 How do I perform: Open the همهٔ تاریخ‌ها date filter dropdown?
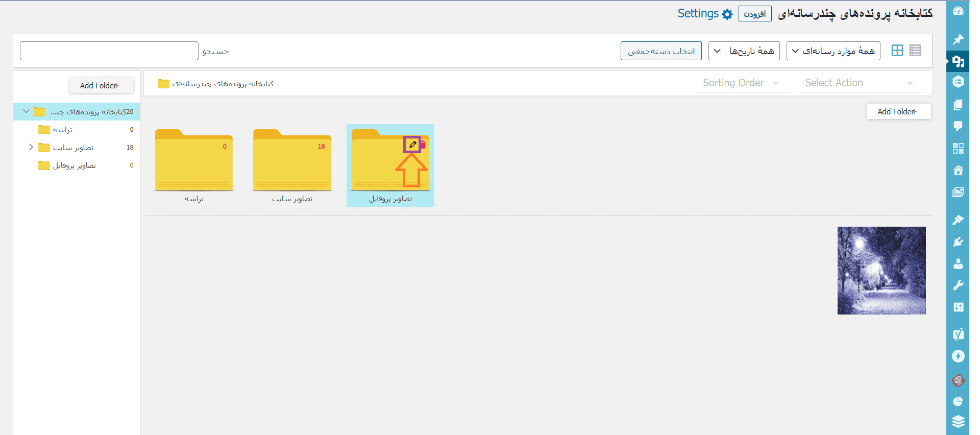pos(744,51)
